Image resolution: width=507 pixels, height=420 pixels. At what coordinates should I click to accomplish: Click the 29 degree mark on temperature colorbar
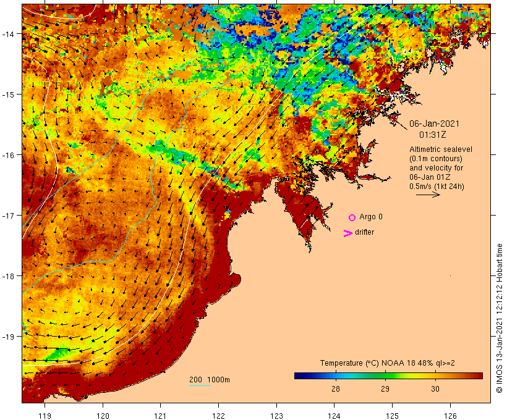tap(385, 388)
